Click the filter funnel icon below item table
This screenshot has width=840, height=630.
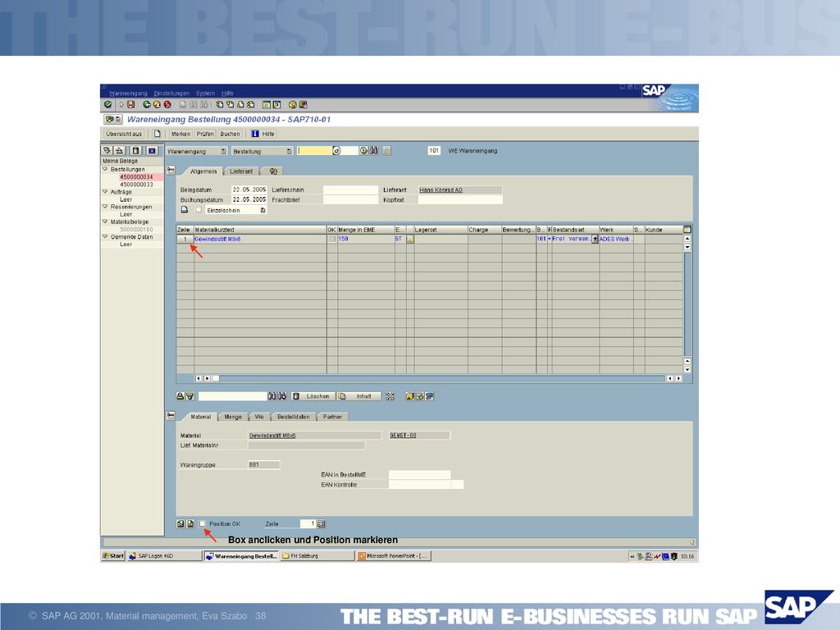(189, 396)
